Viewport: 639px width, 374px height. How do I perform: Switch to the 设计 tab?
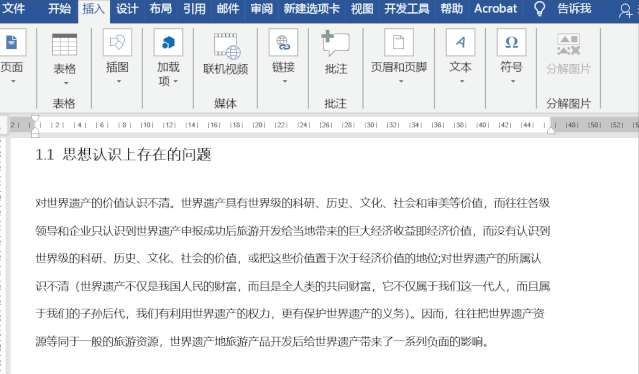pos(127,9)
